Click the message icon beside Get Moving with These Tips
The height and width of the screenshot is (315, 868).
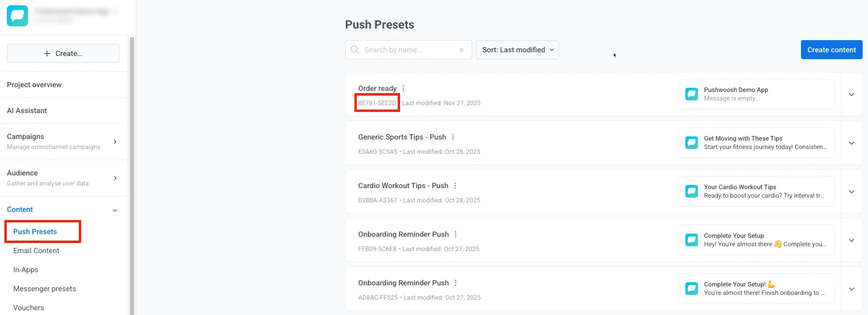tap(692, 143)
